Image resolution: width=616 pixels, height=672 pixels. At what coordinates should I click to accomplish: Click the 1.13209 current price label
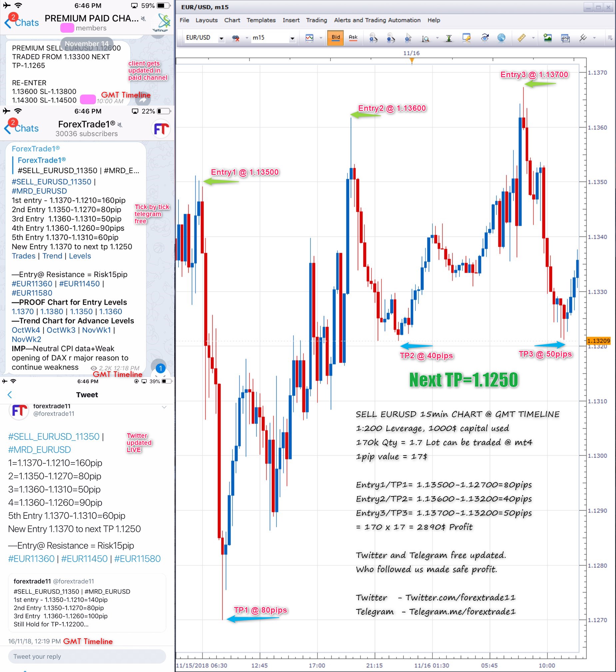(598, 341)
